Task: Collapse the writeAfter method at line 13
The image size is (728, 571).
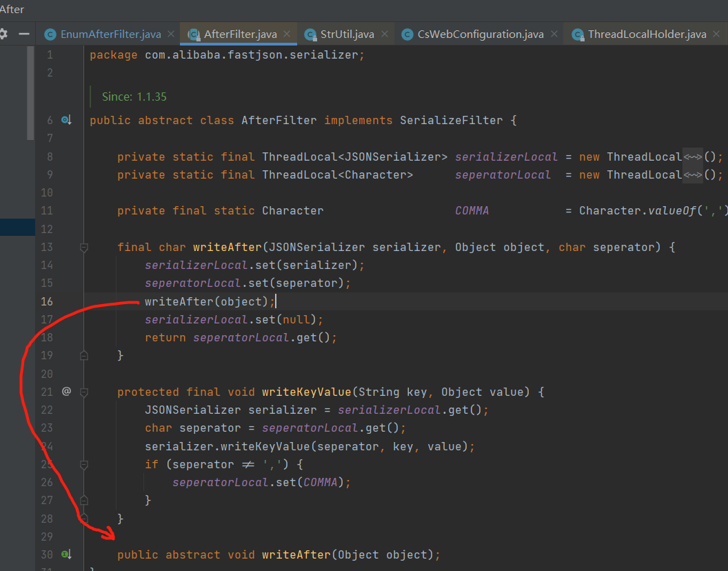Action: (x=84, y=248)
